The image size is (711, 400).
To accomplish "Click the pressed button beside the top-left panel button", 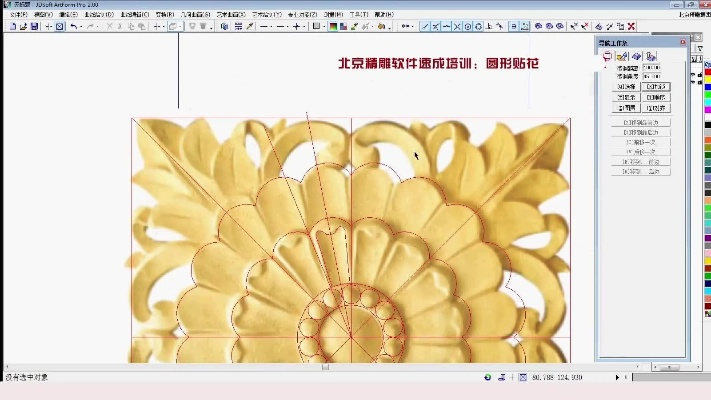I will pos(656,86).
